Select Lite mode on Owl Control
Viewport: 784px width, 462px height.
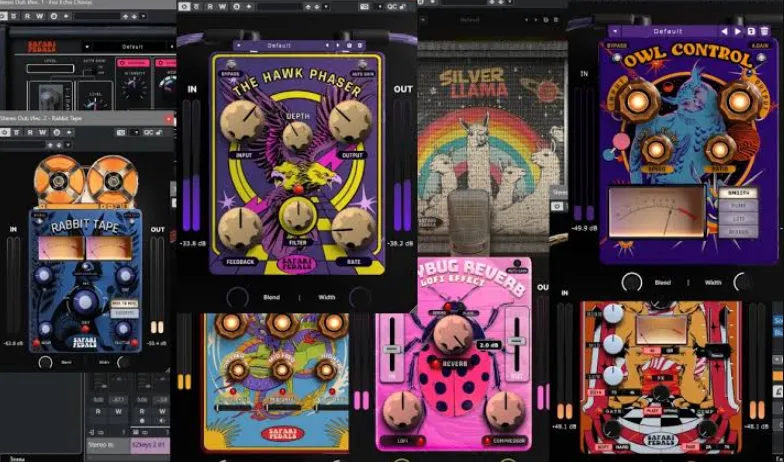point(738,219)
